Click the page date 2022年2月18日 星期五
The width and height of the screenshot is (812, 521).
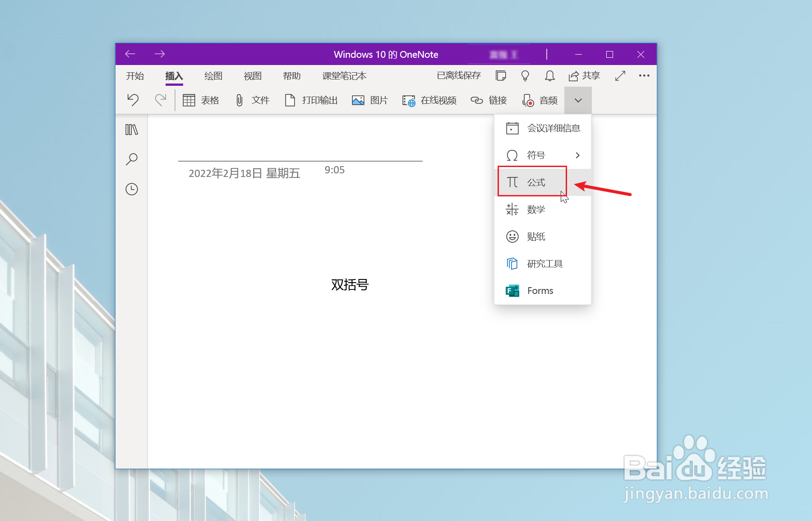[244, 173]
